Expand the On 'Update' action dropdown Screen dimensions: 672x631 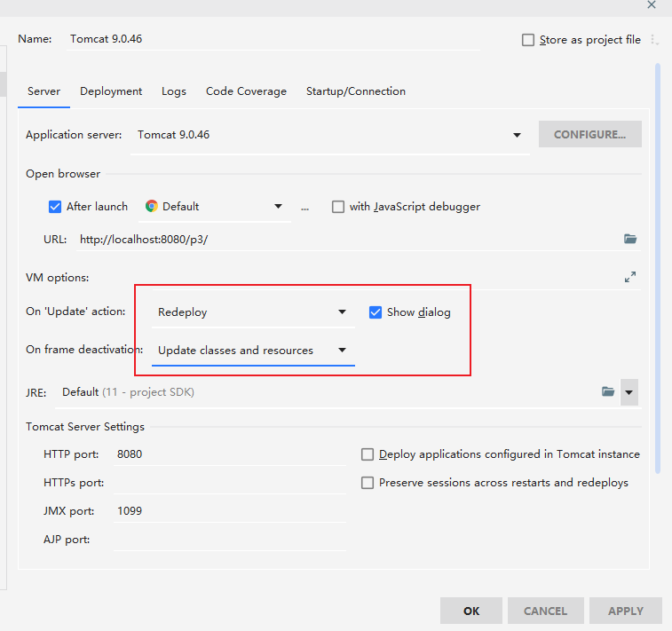pyautogui.click(x=342, y=312)
